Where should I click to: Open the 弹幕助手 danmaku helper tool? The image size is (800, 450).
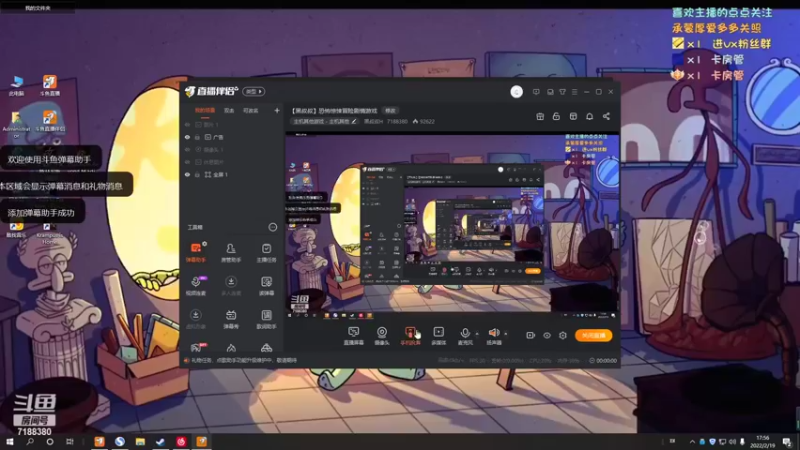click(195, 253)
